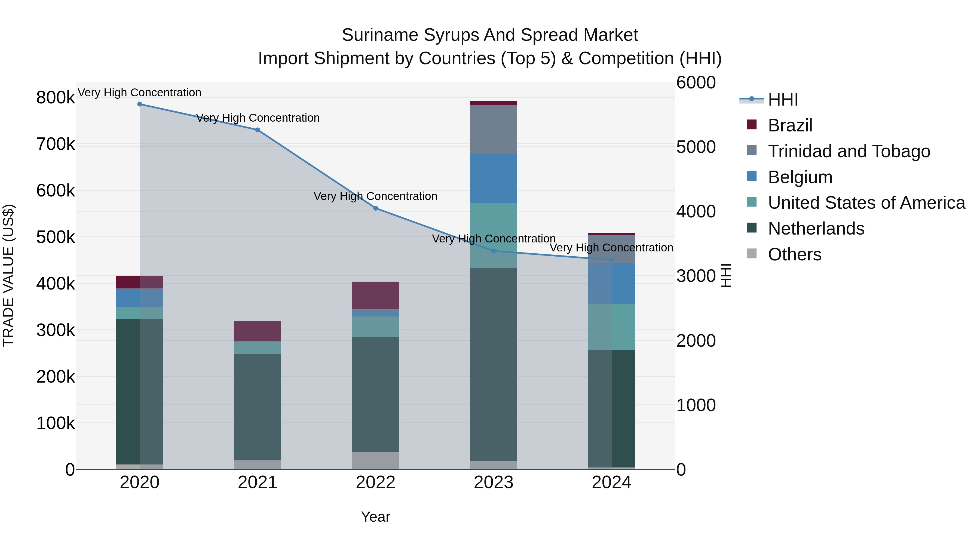Click the Netherlands segment of the 2024 bar
Image resolution: width=980 pixels, height=551 pixels.
(x=612, y=409)
